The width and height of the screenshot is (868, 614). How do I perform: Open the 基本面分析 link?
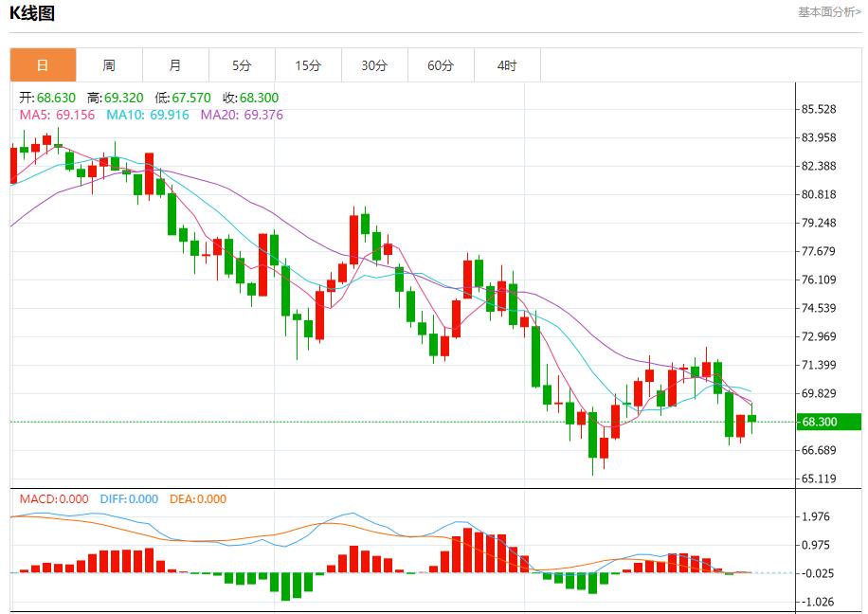click(x=829, y=12)
